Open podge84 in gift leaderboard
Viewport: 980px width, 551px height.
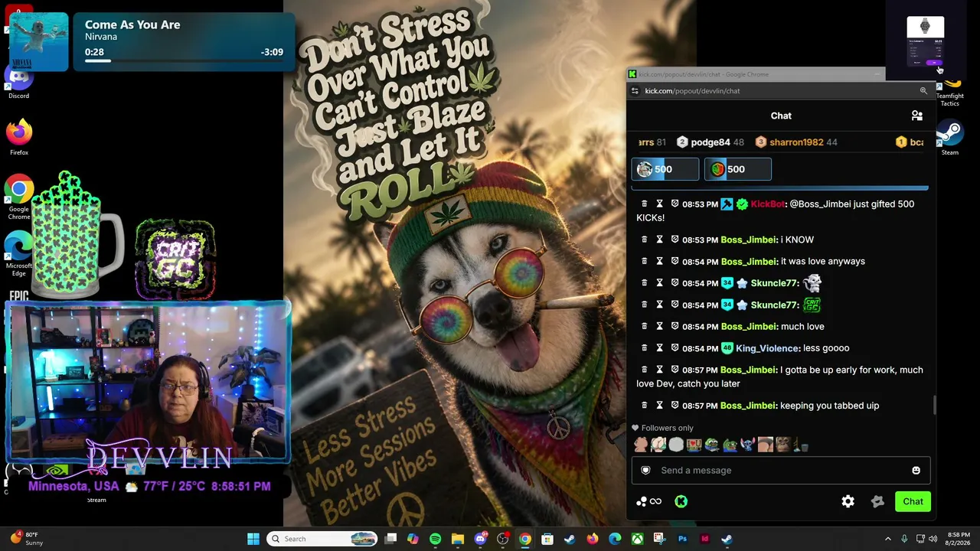point(710,142)
